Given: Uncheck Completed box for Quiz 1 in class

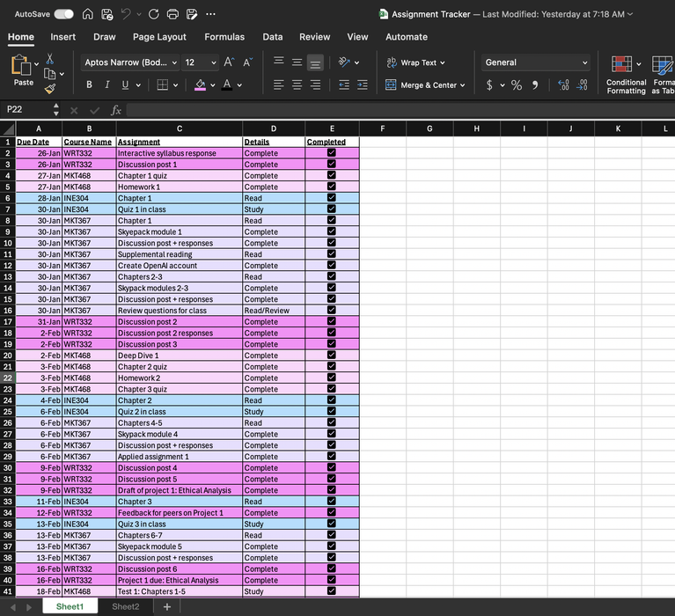Looking at the screenshot, I should point(332,209).
